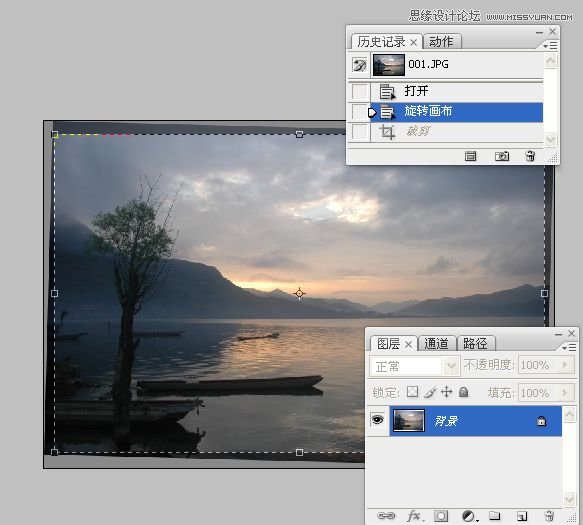Click the crop box right-middle handle
Viewport: 583px width, 525px height.
(x=544, y=293)
